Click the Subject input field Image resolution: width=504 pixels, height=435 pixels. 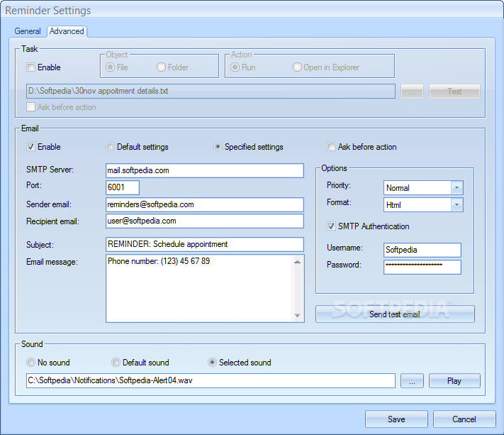205,244
